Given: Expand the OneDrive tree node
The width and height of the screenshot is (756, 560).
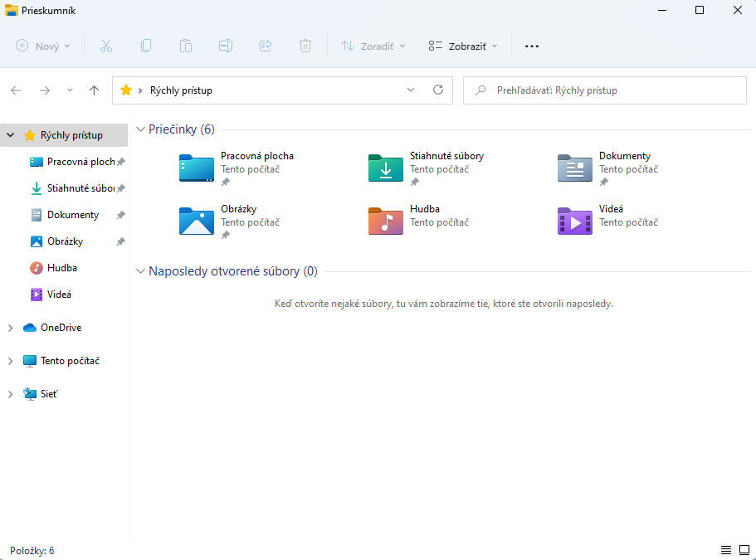Looking at the screenshot, I should pyautogui.click(x=10, y=328).
